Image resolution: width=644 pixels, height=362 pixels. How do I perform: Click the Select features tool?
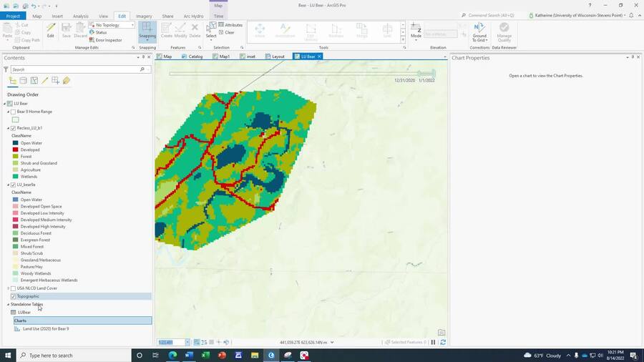211,30
